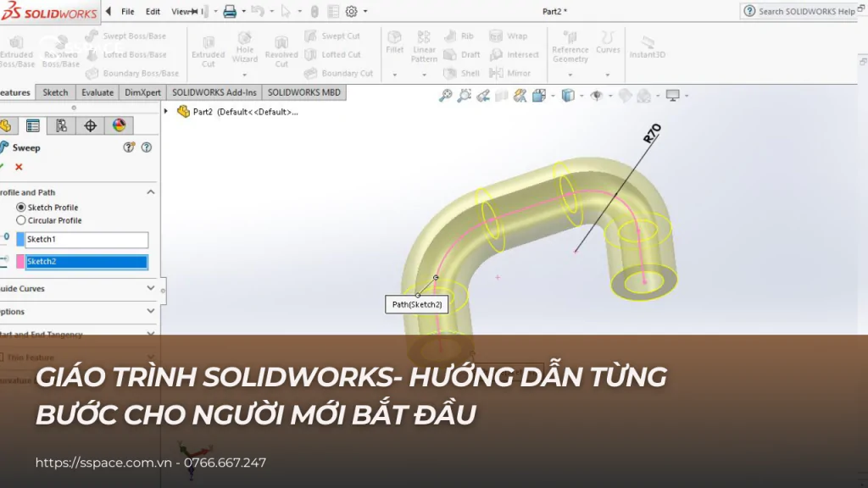868x488 pixels.
Task: Click the Linear Pattern tool
Action: pyautogui.click(x=424, y=47)
